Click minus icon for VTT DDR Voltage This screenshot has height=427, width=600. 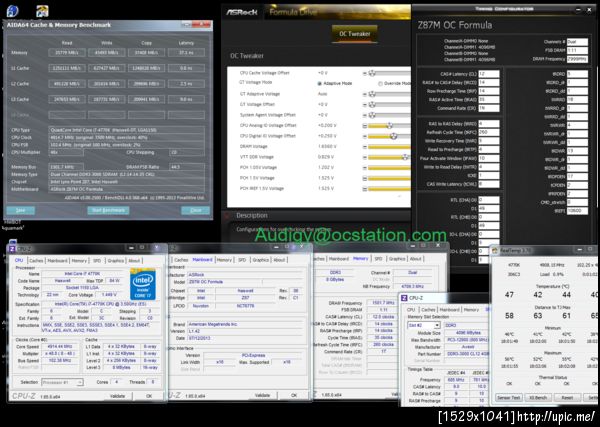[x=365, y=157]
